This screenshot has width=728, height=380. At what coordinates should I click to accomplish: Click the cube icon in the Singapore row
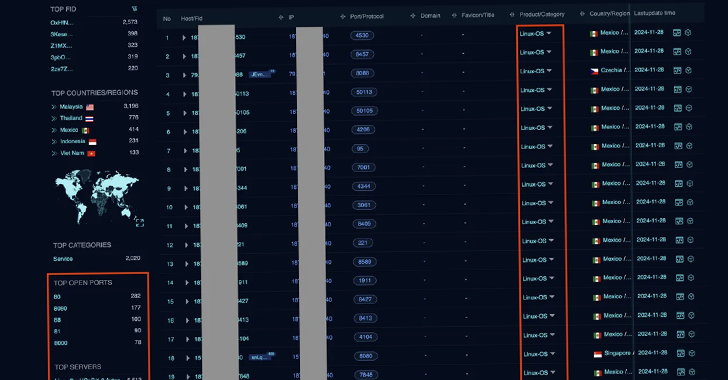[692, 353]
